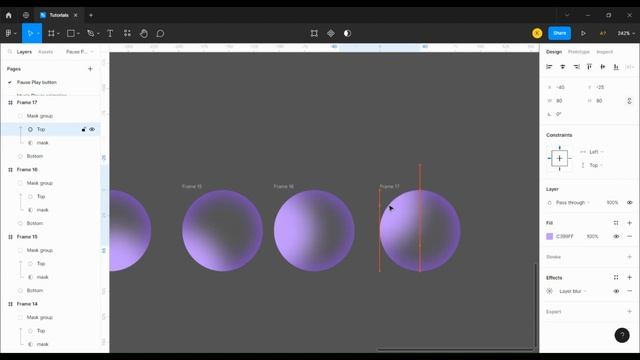Select the Frame 17 layer
This screenshot has height=360, width=640.
pos(27,102)
